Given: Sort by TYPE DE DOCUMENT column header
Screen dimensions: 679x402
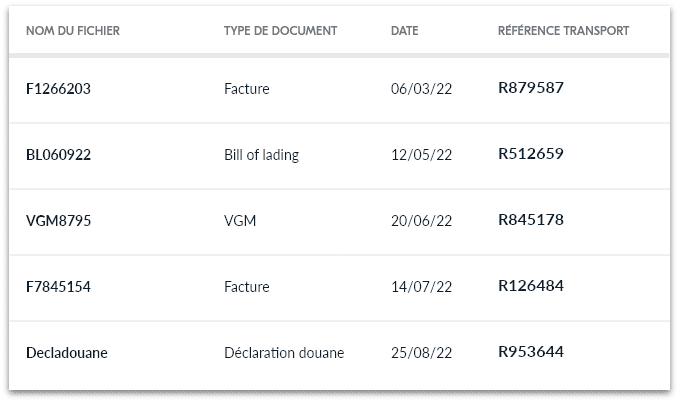Looking at the screenshot, I should pos(281,31).
